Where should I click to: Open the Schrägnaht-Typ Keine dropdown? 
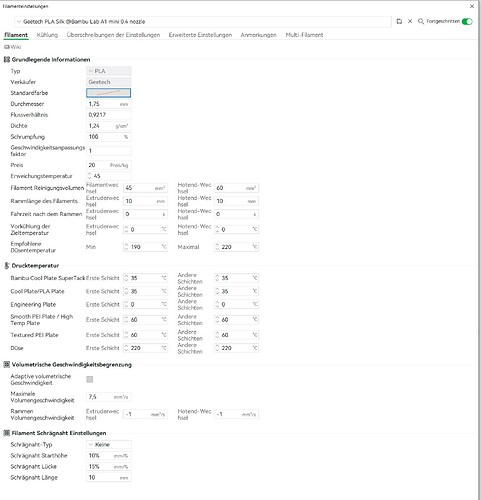point(109,445)
